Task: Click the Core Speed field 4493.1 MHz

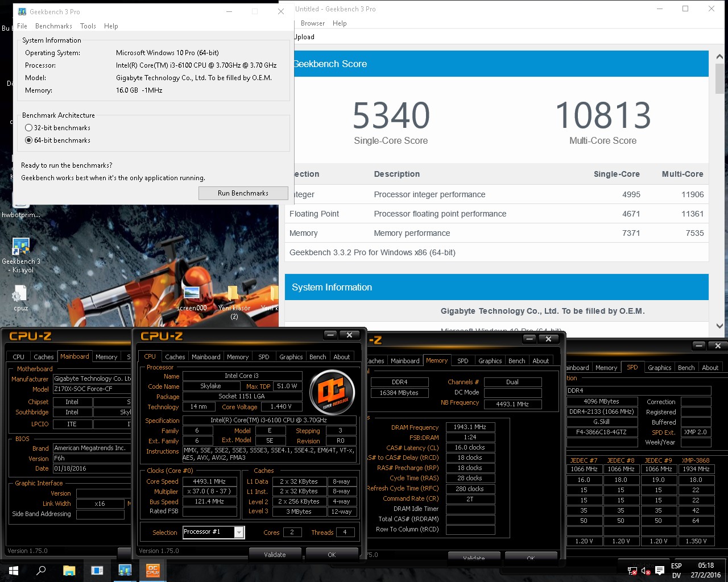Action: (209, 481)
